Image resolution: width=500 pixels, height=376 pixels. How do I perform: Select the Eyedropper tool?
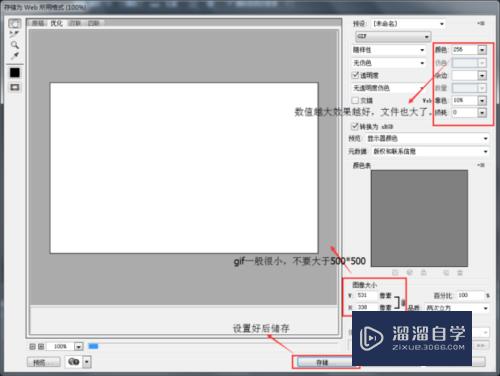[x=14, y=55]
